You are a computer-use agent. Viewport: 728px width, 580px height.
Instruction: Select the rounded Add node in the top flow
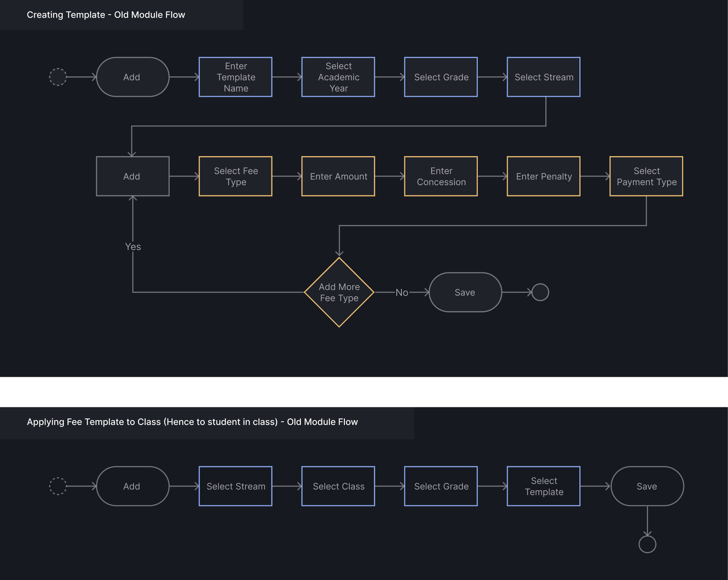tap(132, 77)
